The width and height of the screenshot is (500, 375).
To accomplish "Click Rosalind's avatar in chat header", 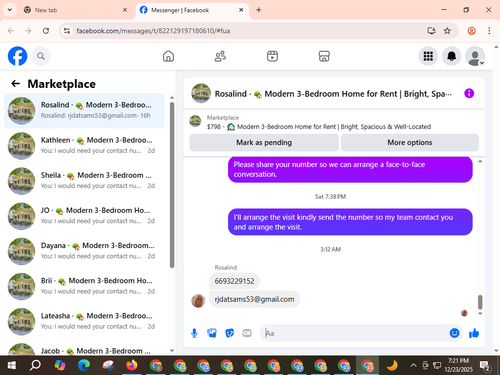I will pos(201,93).
